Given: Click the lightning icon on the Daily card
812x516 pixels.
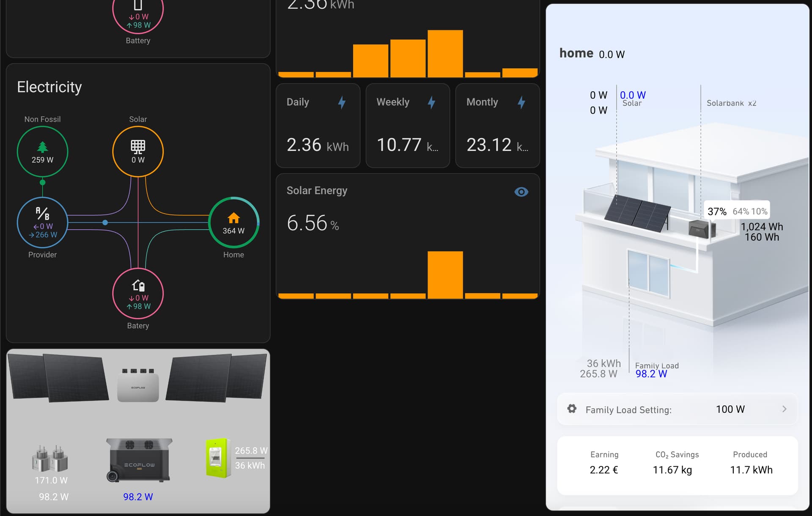Looking at the screenshot, I should 342,102.
